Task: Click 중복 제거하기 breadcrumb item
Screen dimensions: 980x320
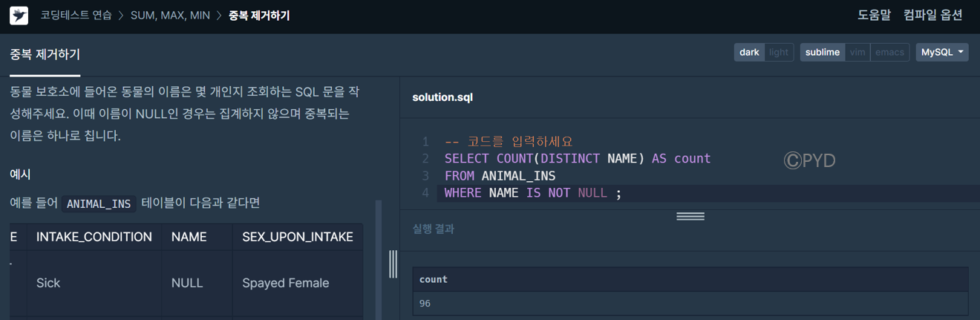Action: coord(259,15)
